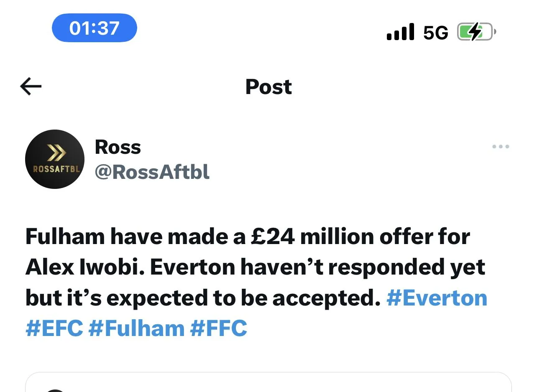Tap the cellular signal bars icon

coord(401,32)
